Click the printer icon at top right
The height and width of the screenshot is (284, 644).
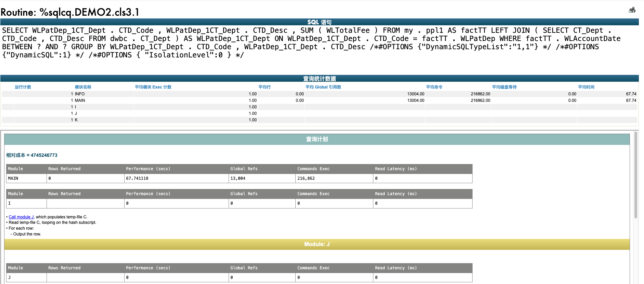click(x=632, y=10)
